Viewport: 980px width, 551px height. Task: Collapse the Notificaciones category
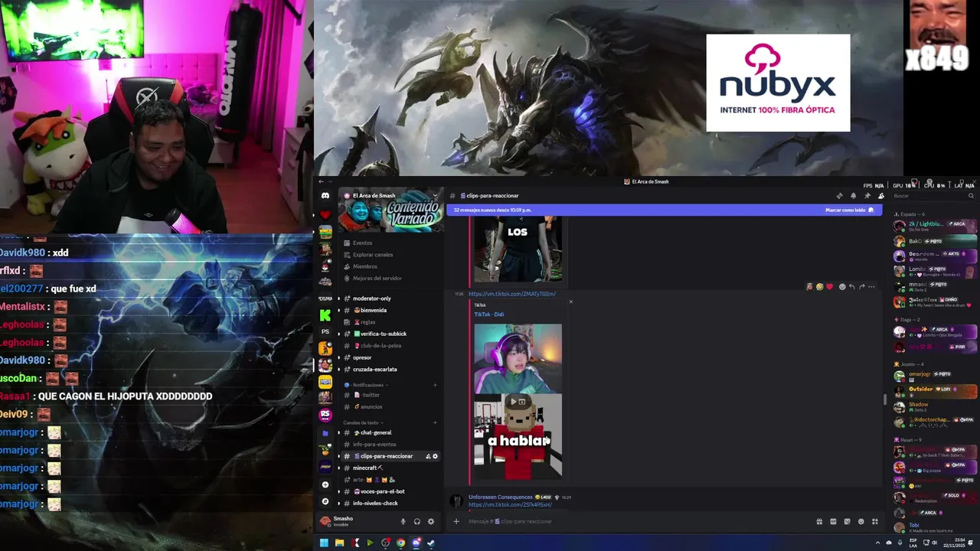366,385
